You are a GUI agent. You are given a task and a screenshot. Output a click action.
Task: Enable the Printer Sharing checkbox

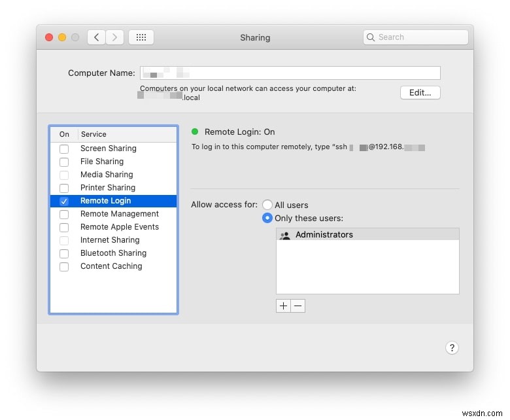pos(64,188)
